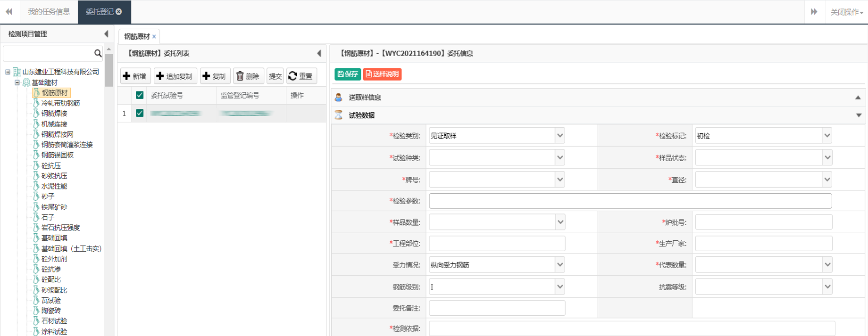
Task: Click the project tree vertical scrollbar
Action: pos(108,70)
